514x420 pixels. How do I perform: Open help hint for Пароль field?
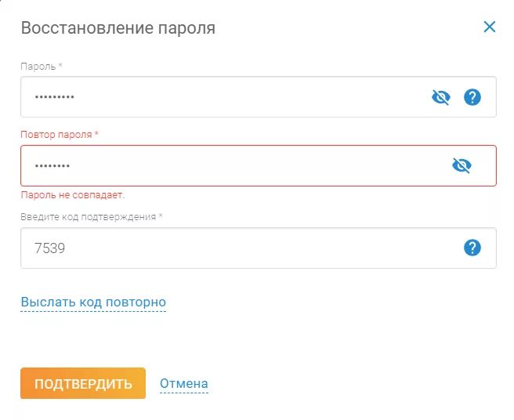coord(472,97)
